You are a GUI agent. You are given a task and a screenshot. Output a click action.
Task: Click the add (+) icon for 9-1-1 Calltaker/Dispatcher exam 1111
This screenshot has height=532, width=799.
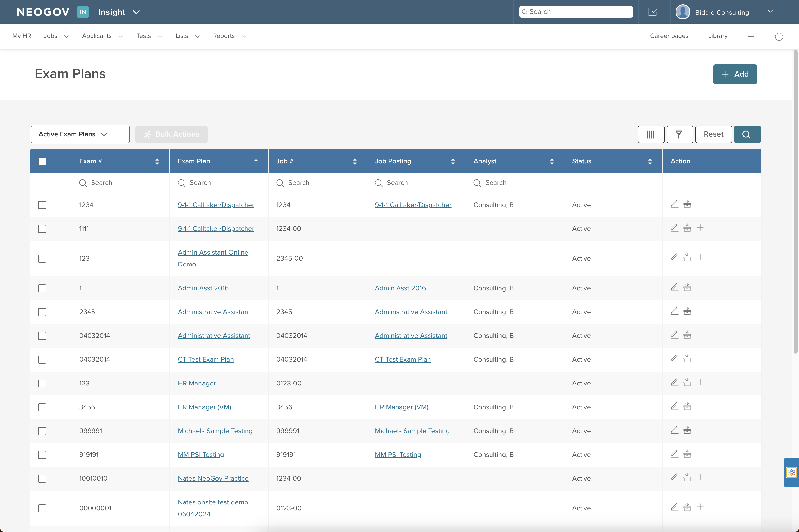(x=700, y=228)
